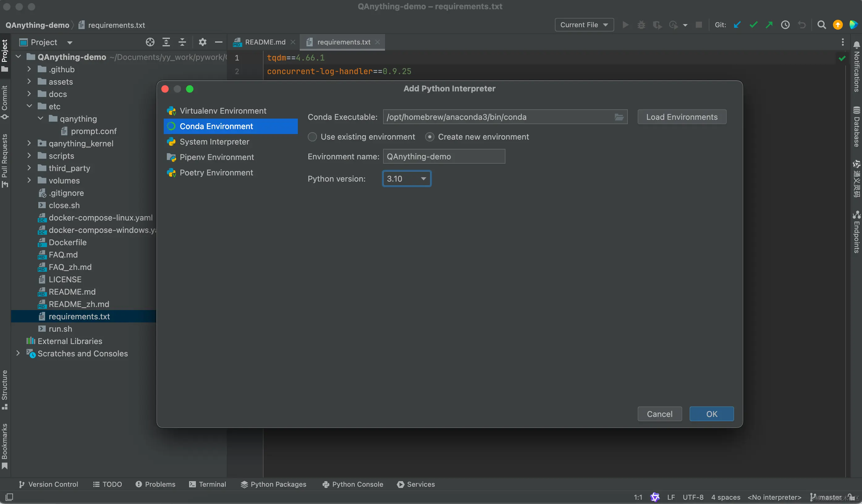Open the Terminal tool window tab

pos(207,484)
